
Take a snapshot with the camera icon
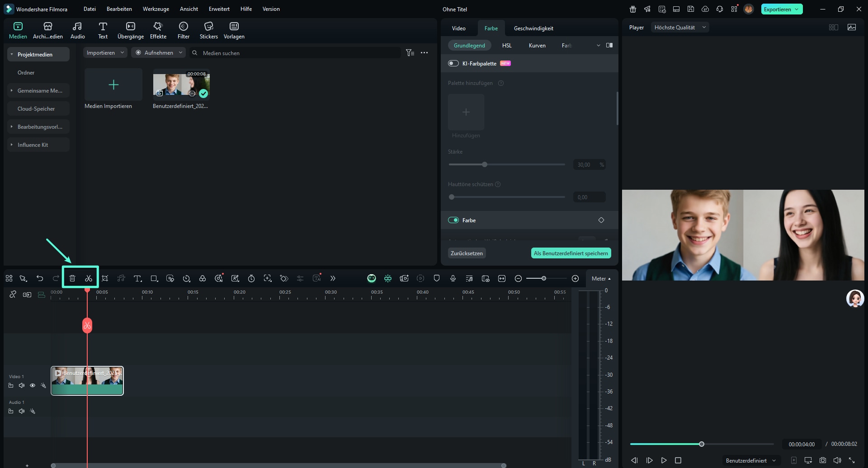(823, 460)
